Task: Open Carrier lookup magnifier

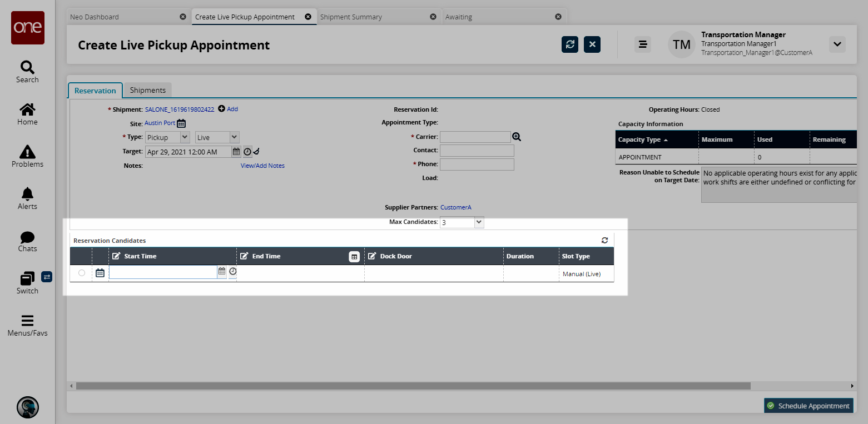Action: (516, 137)
